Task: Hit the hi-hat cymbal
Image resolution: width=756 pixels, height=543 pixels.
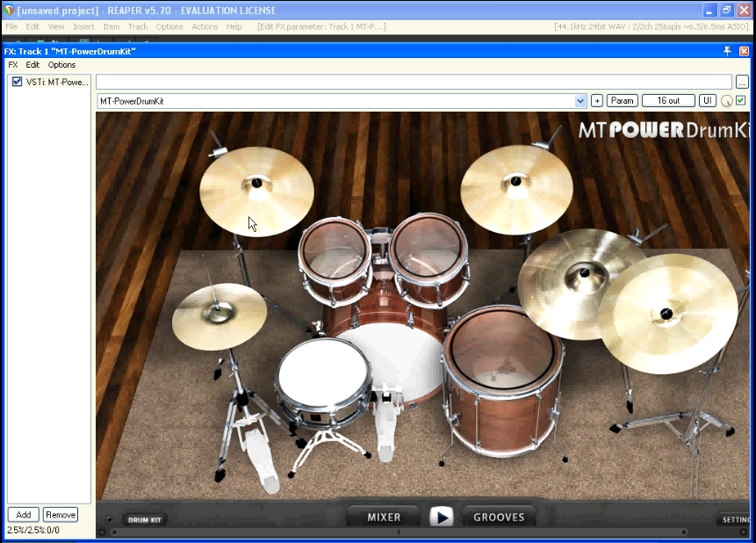Action: click(219, 316)
